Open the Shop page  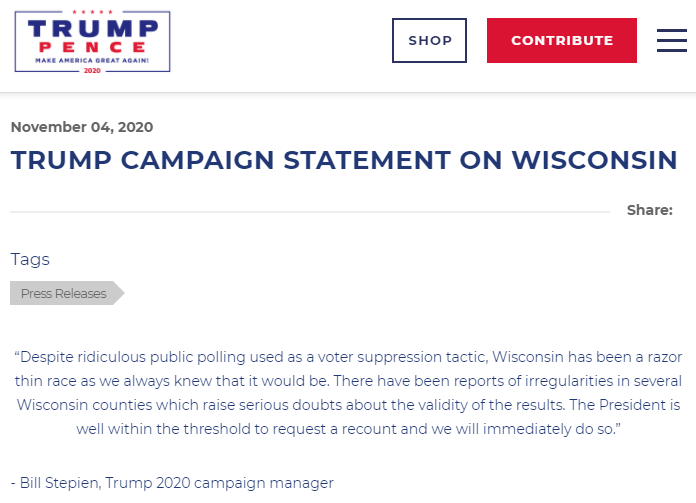pyautogui.click(x=429, y=41)
